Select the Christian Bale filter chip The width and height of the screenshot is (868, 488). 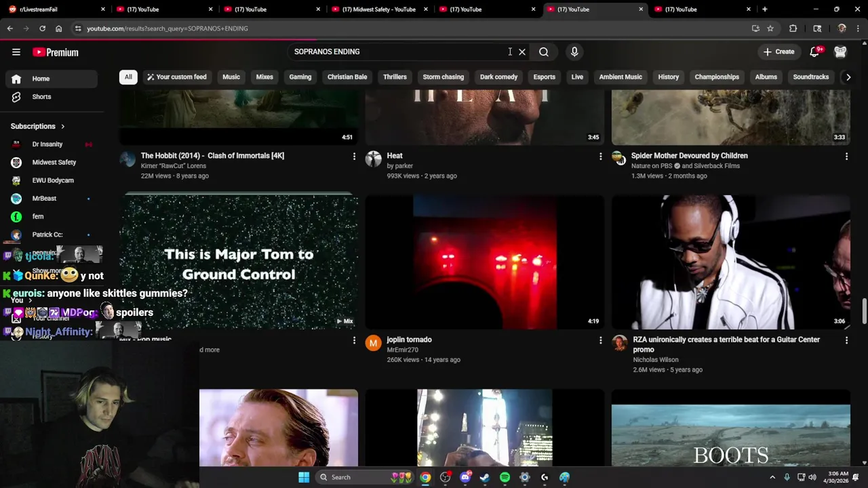347,77
